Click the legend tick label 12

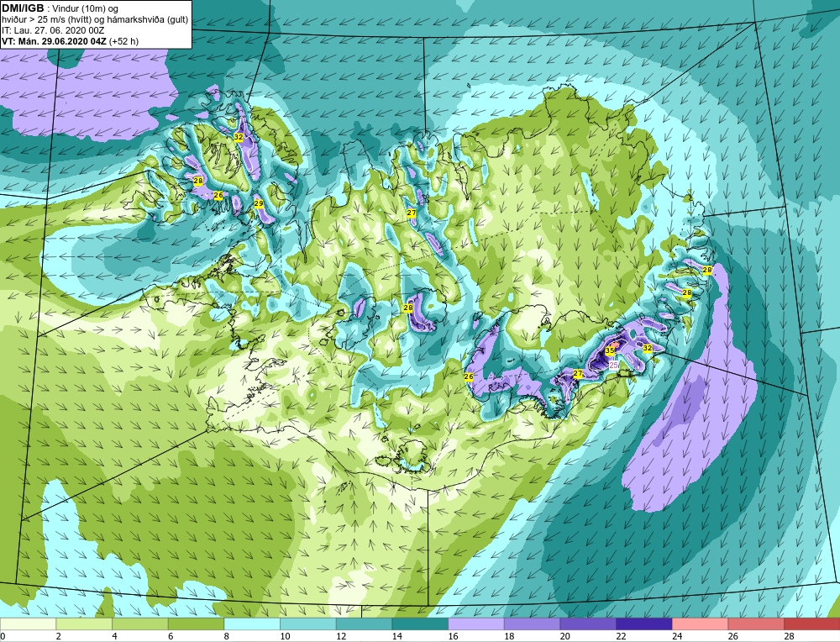tap(341, 636)
